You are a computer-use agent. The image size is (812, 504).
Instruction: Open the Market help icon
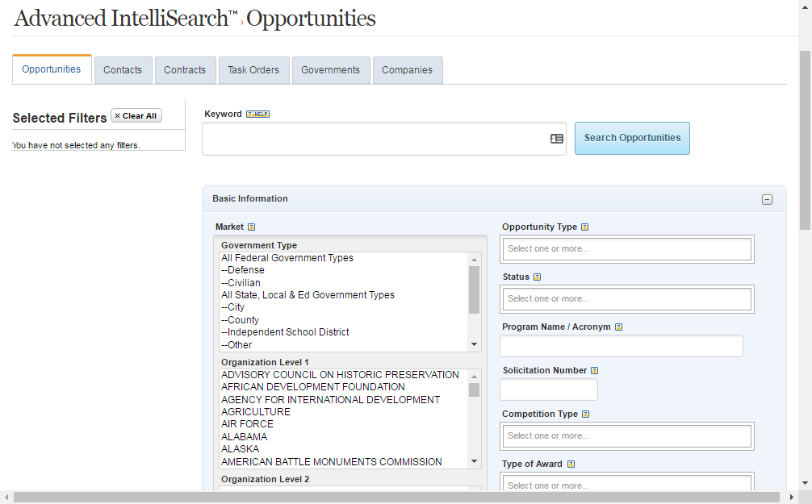pos(251,227)
